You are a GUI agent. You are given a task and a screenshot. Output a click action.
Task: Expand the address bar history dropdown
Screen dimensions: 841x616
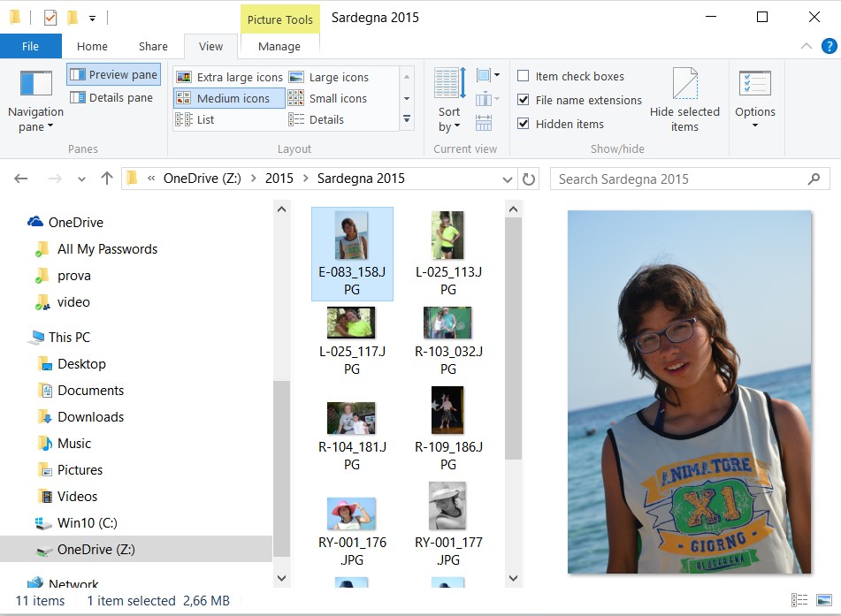tap(508, 179)
